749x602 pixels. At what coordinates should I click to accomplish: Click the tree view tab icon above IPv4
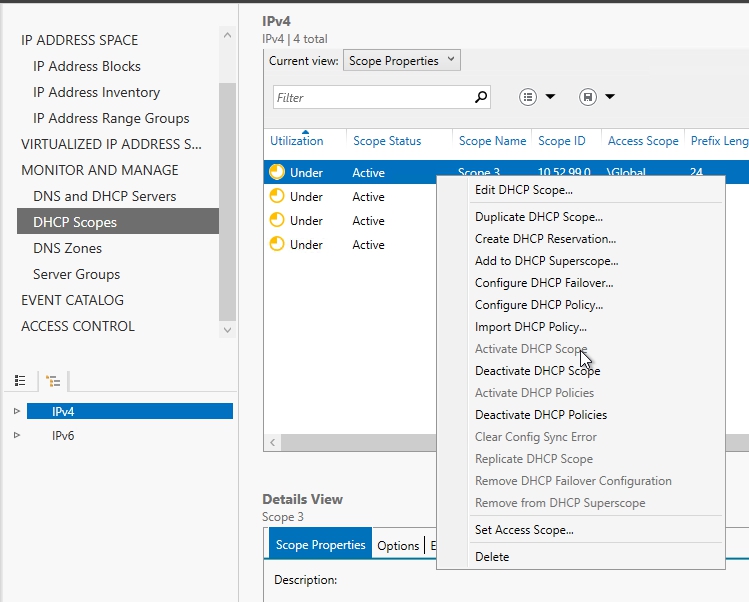coord(53,381)
